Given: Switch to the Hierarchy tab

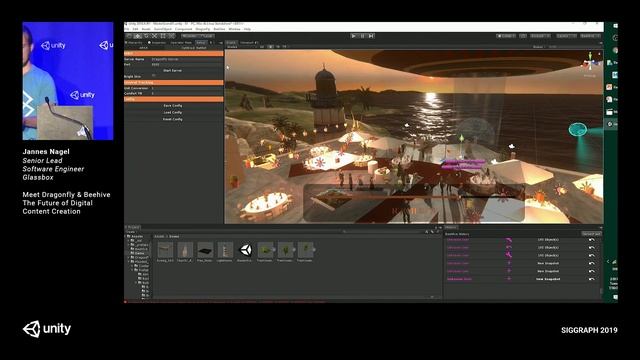Looking at the screenshot, I should tap(134, 42).
